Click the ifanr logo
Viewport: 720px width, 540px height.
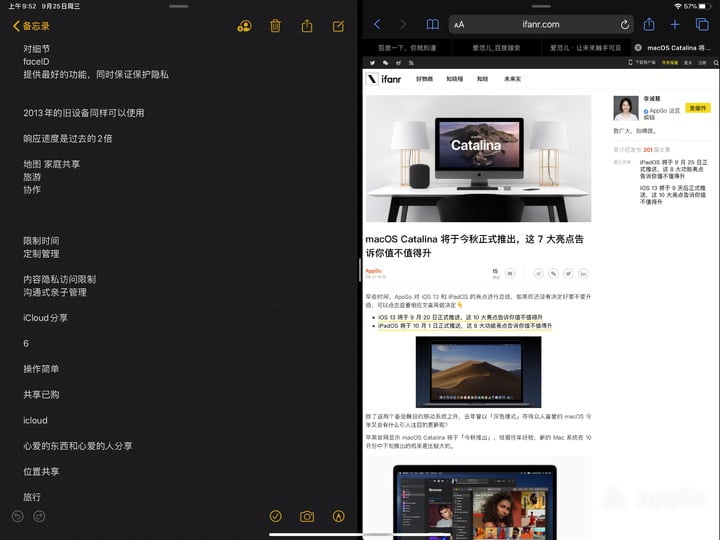(x=384, y=79)
